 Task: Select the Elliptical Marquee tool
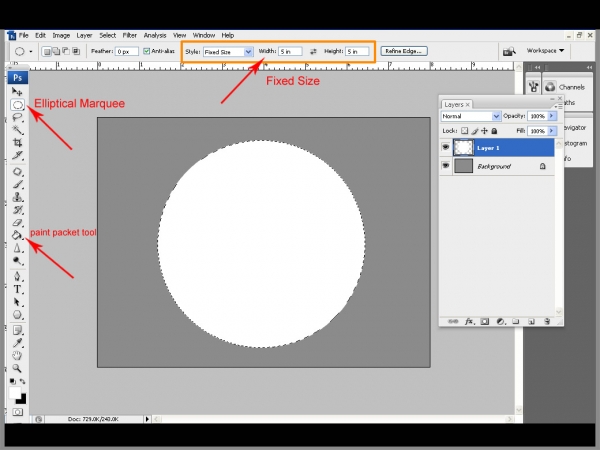click(17, 104)
